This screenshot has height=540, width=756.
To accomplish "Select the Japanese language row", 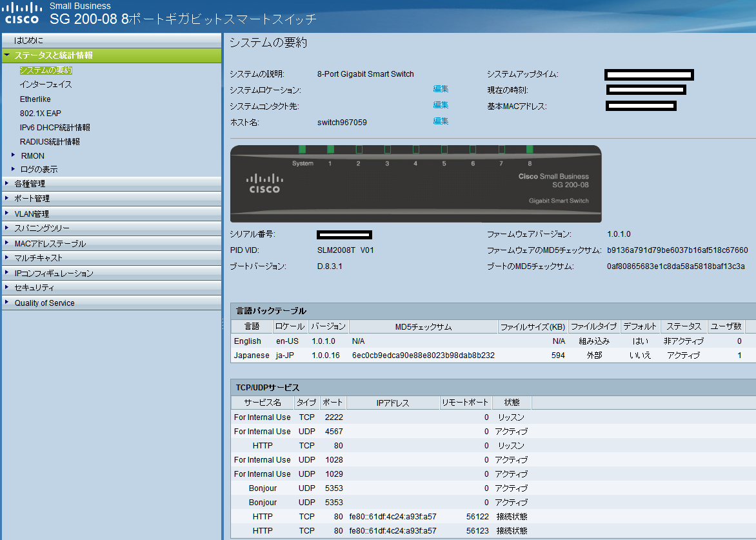I will coord(493,355).
